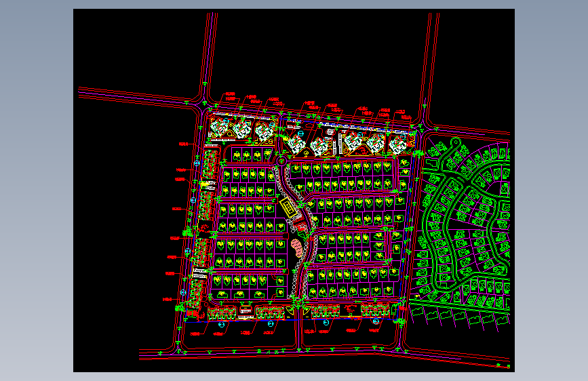The width and height of the screenshot is (588, 381).
Task: Click the bottom-left road intersection corner
Action: pyautogui.click(x=179, y=350)
